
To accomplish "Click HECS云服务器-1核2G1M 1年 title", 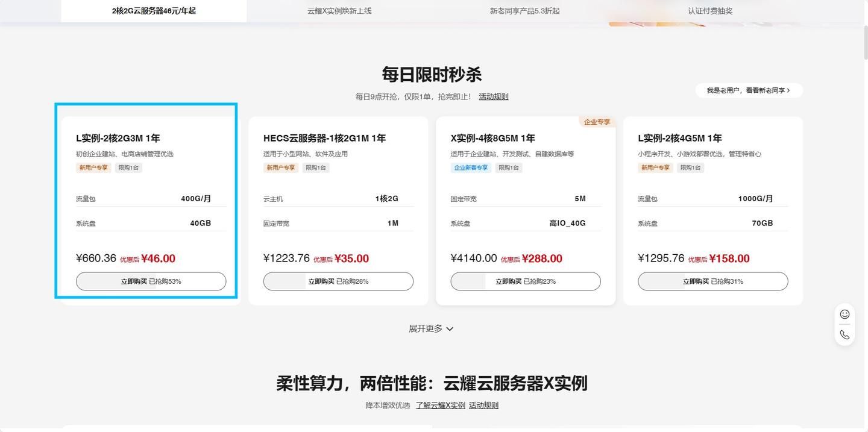I will (324, 138).
